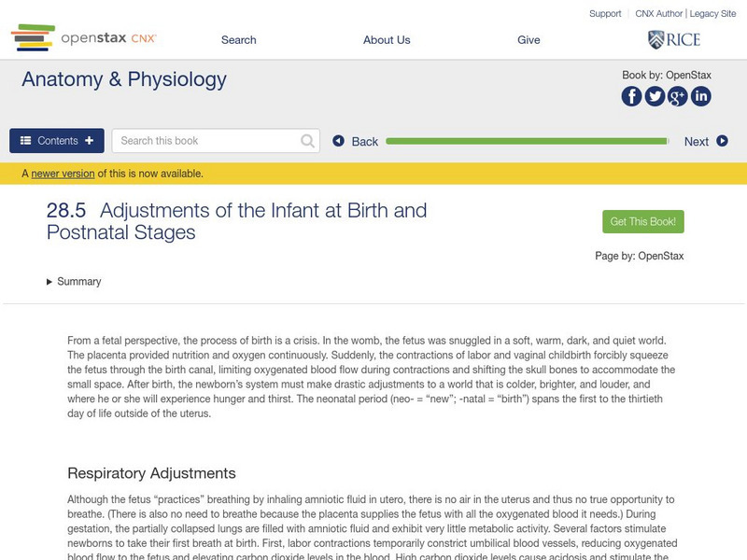Viewport: 747px width, 560px height.
Task: Click the search magnifier icon
Action: click(x=308, y=141)
